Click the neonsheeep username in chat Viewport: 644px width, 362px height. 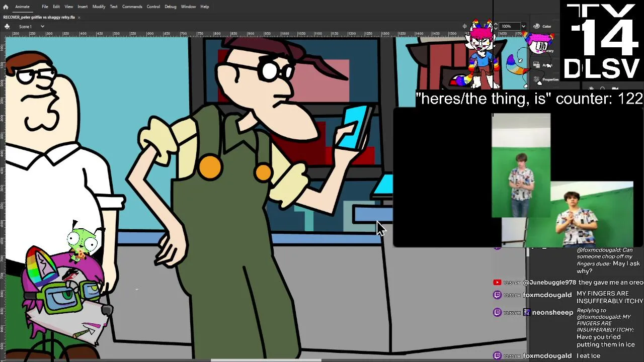552,312
